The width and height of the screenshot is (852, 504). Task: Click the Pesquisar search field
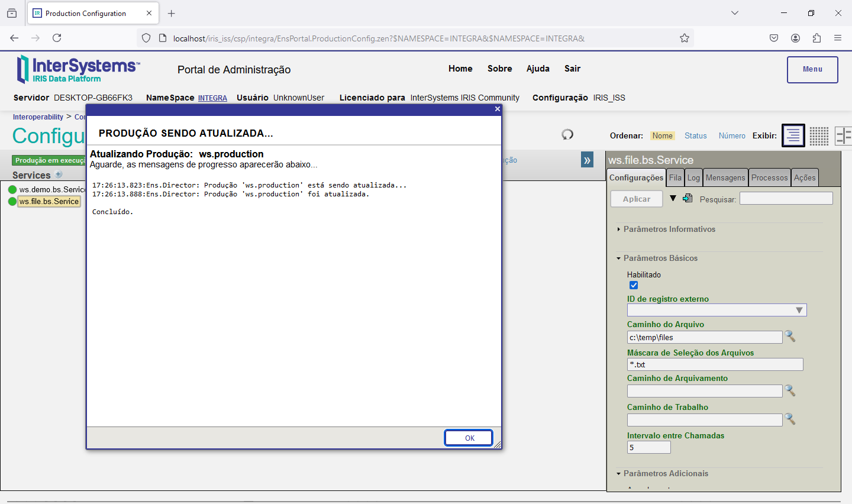coord(786,199)
